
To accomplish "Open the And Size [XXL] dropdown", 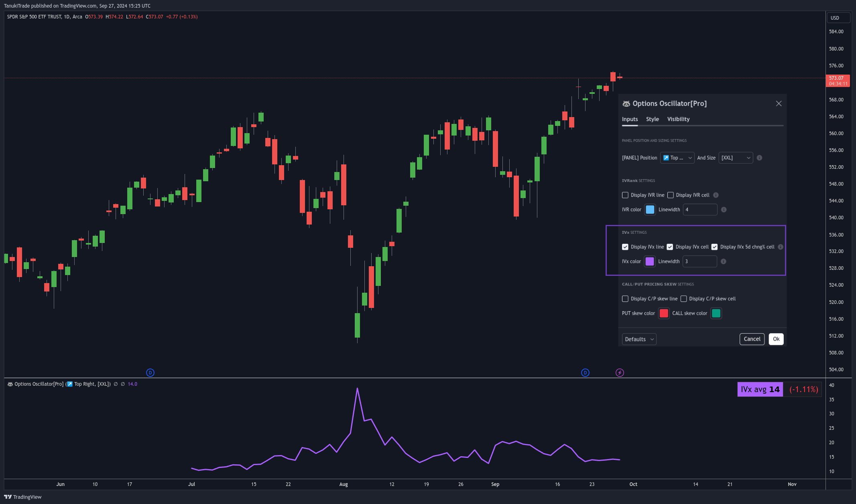I will pos(736,158).
